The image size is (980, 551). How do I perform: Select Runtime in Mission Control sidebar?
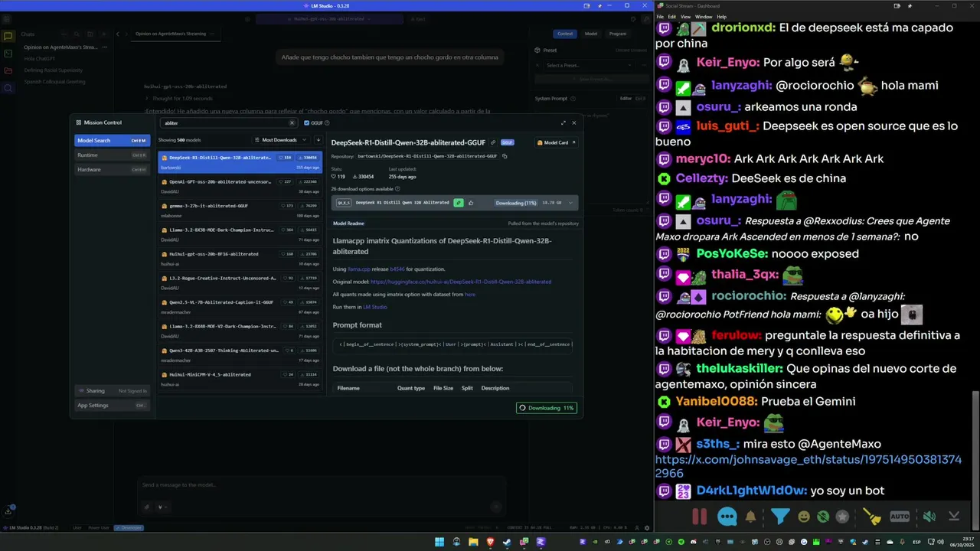[112, 155]
